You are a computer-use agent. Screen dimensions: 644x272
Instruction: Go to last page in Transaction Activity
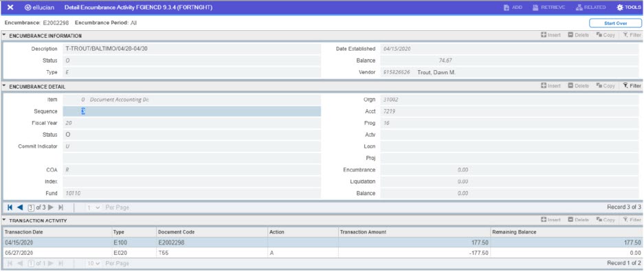tap(60, 263)
